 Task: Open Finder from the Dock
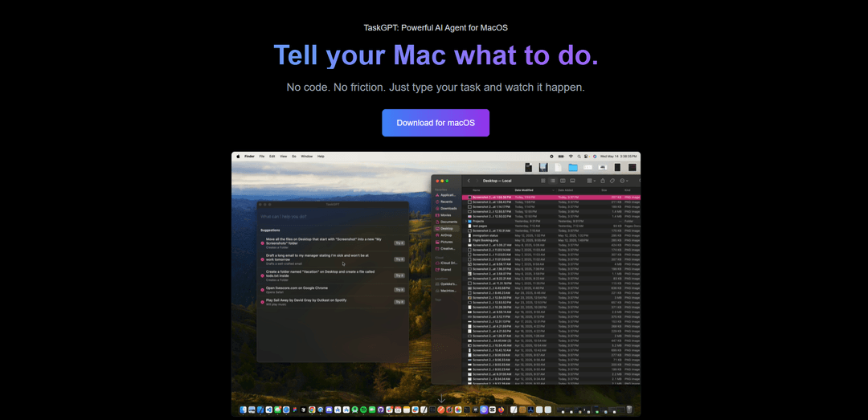[x=243, y=410]
